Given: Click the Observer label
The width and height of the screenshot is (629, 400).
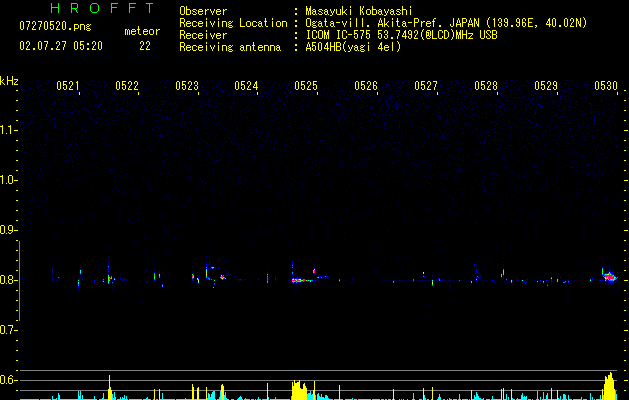Looking at the screenshot, I should click(x=203, y=11).
